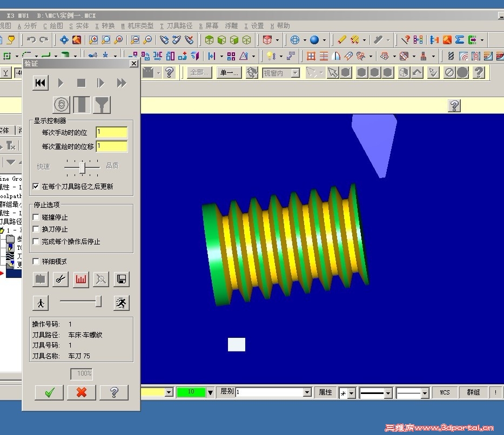Click the 每次重绘时的位移 input field
The height and width of the screenshot is (435, 504).
111,146
